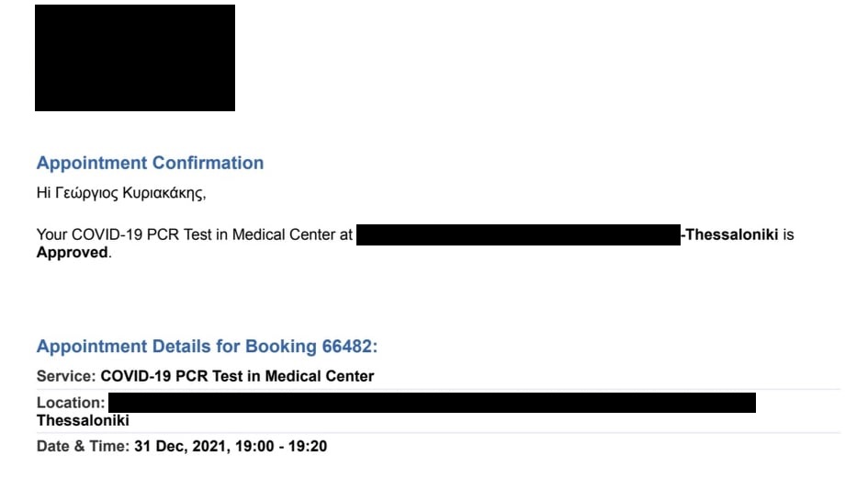Click the redacted bar beside Location
This screenshot has height=502, width=868.
tap(432, 403)
